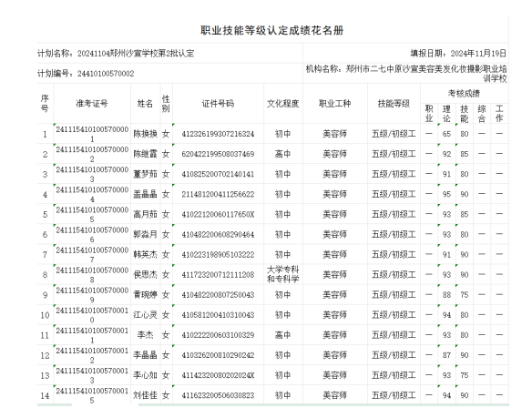Viewport: 532px width, 418px height.
Task: Select ID number 410581200410310043
Action: [x=218, y=315]
